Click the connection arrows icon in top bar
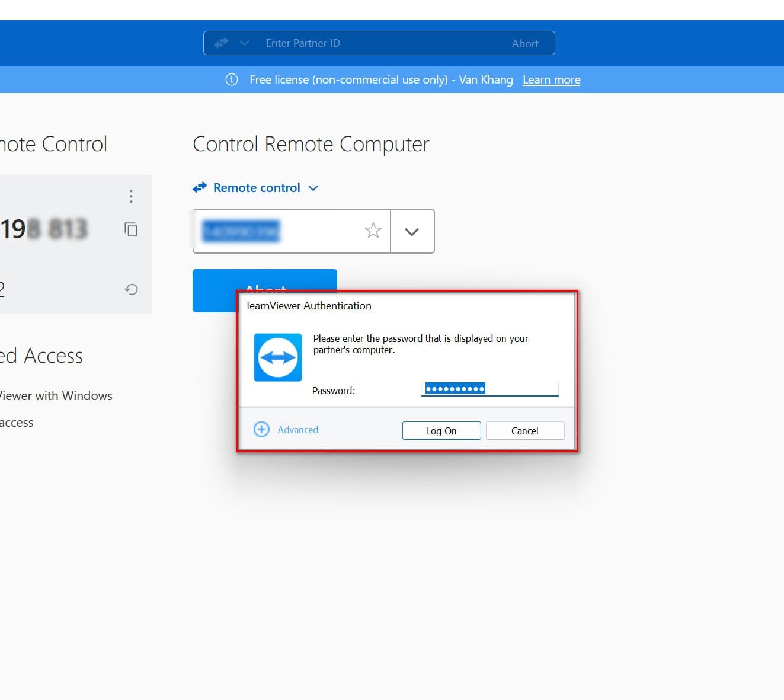The height and width of the screenshot is (700, 784). 221,43
